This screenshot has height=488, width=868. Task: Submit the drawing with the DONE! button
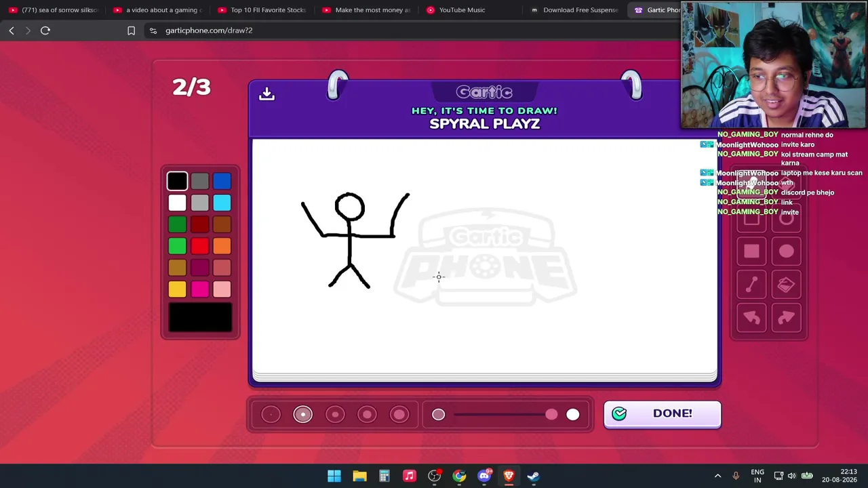coord(663,414)
